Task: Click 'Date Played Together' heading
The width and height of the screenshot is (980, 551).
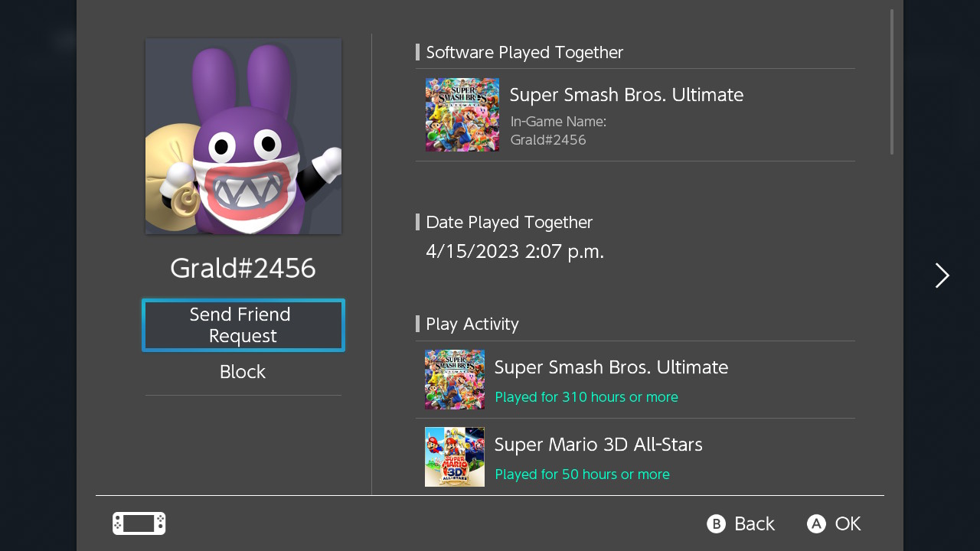Action: [509, 222]
